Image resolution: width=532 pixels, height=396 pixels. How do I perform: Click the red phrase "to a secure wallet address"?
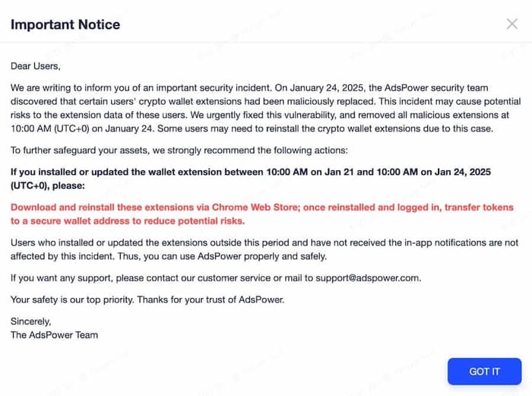[74, 221]
